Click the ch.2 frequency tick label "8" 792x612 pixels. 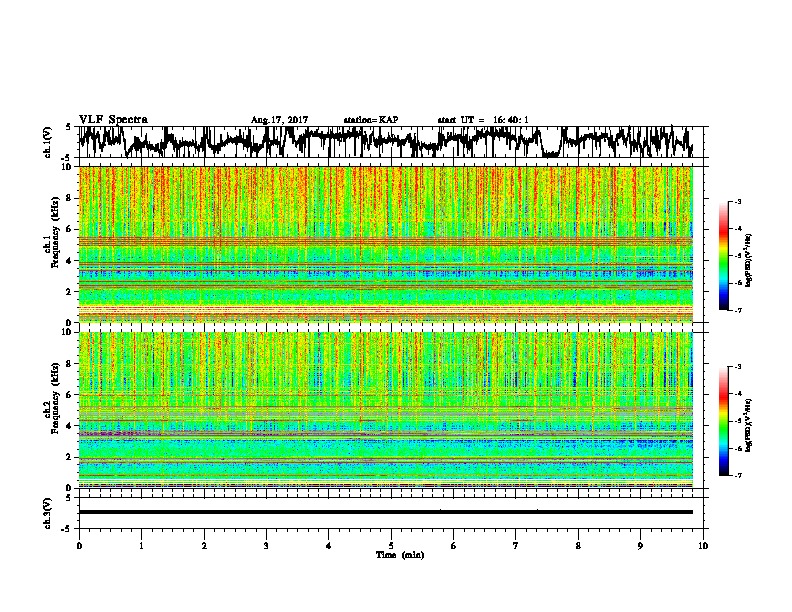71,364
